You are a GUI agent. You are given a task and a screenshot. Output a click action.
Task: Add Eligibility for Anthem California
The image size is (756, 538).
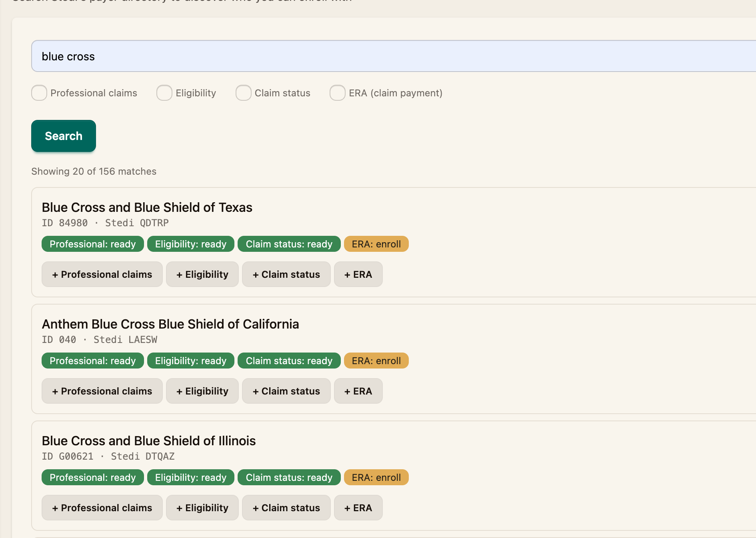pos(202,391)
